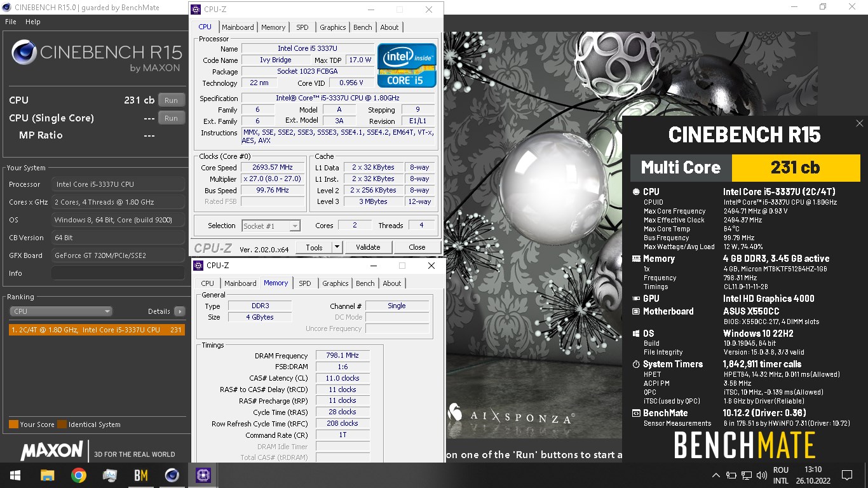The width and height of the screenshot is (868, 488).
Task: Click the Command Rate 1T value
Action: (342, 435)
